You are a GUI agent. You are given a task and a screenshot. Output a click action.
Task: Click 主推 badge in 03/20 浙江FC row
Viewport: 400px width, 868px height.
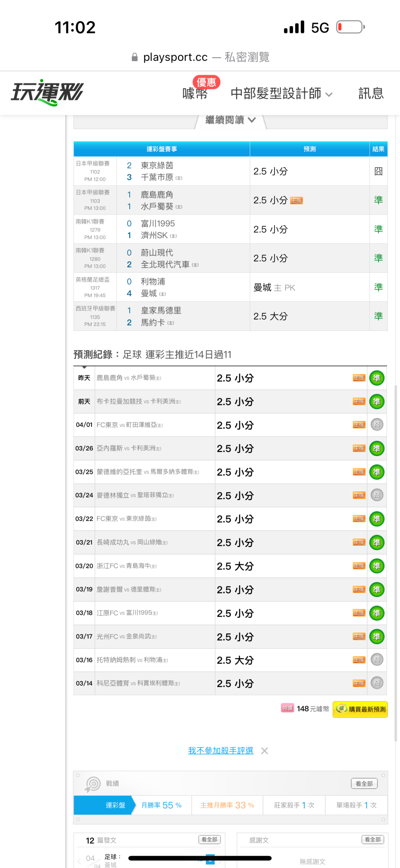click(359, 566)
